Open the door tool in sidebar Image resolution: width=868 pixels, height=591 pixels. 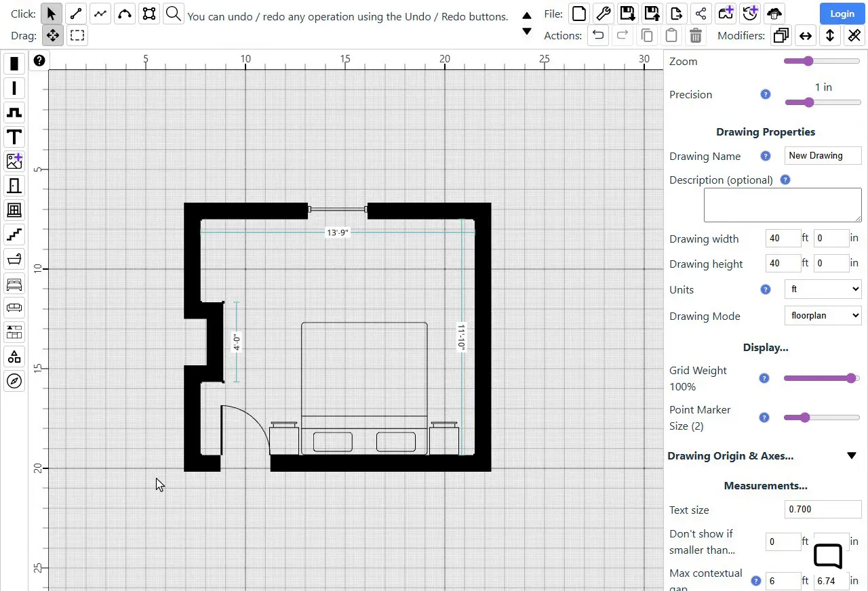[14, 186]
